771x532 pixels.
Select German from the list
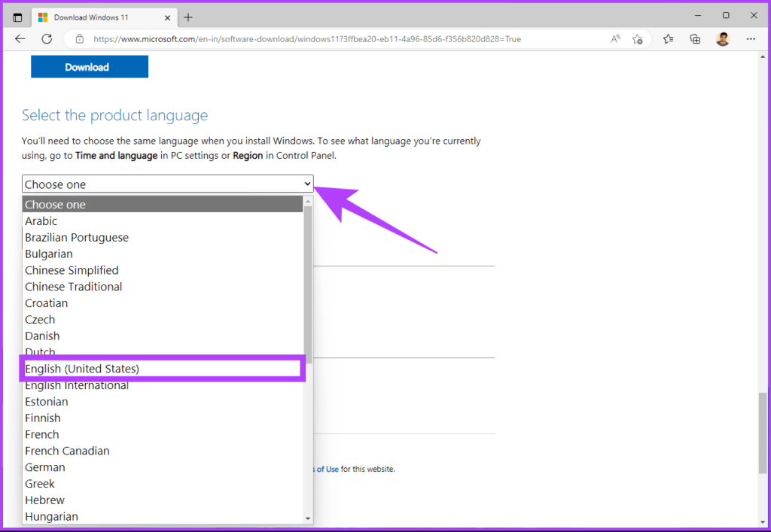point(163,467)
